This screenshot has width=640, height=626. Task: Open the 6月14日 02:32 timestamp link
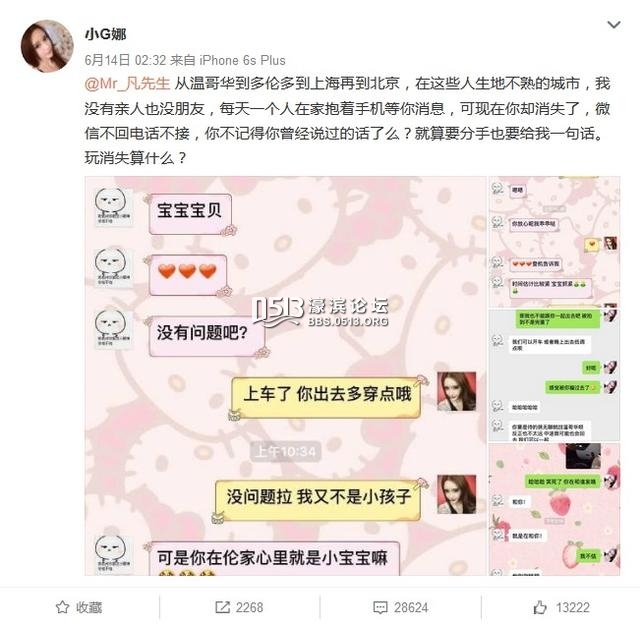125,60
